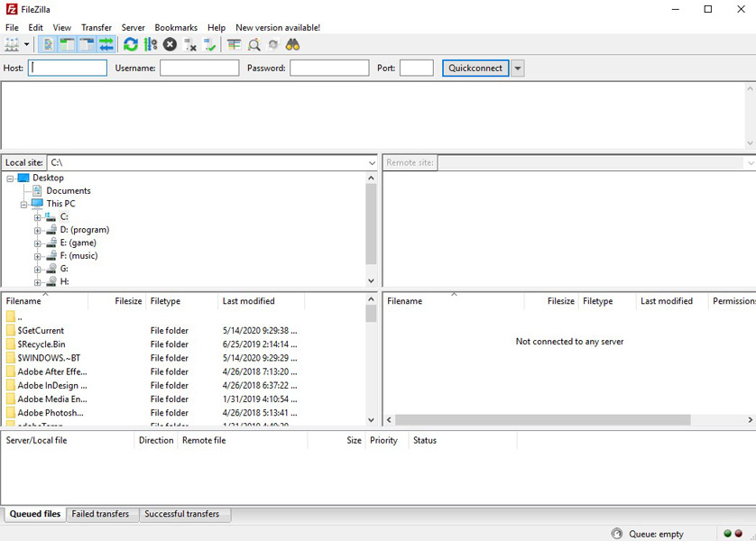Open the Server menu
Image resolution: width=756 pixels, height=541 pixels.
[134, 27]
